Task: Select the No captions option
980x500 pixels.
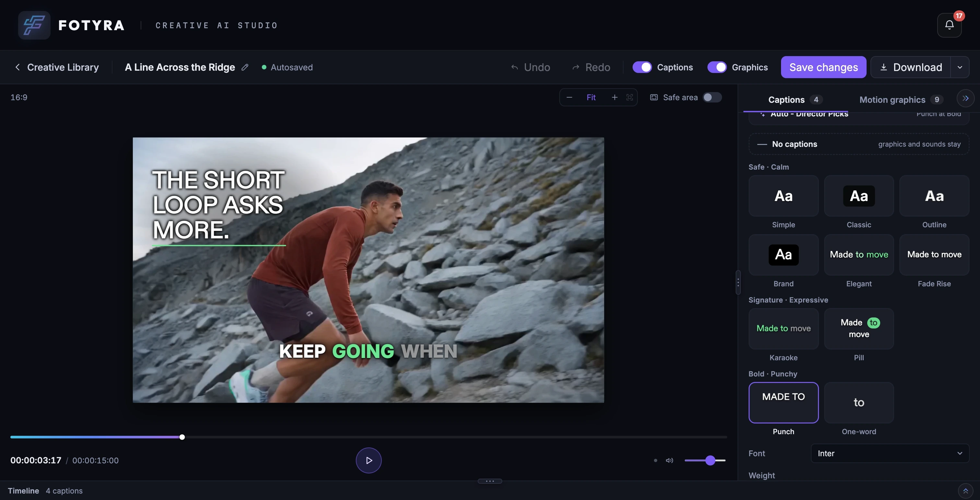Action: 859,144
